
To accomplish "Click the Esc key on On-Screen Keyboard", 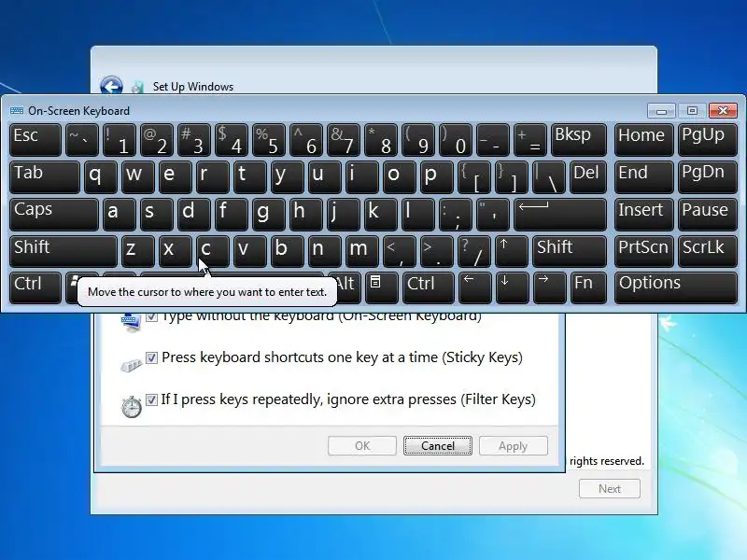I will point(35,139).
